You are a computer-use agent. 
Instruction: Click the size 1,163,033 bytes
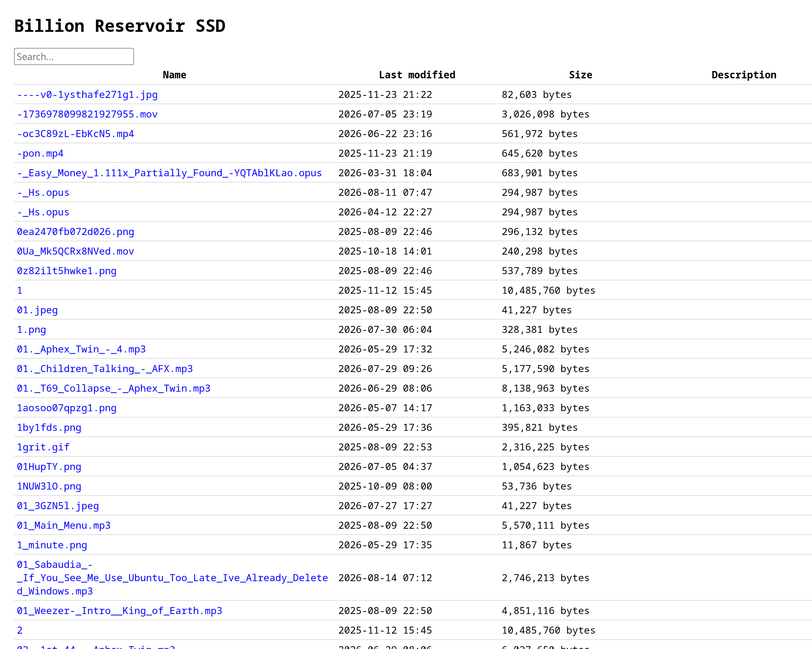click(x=545, y=408)
